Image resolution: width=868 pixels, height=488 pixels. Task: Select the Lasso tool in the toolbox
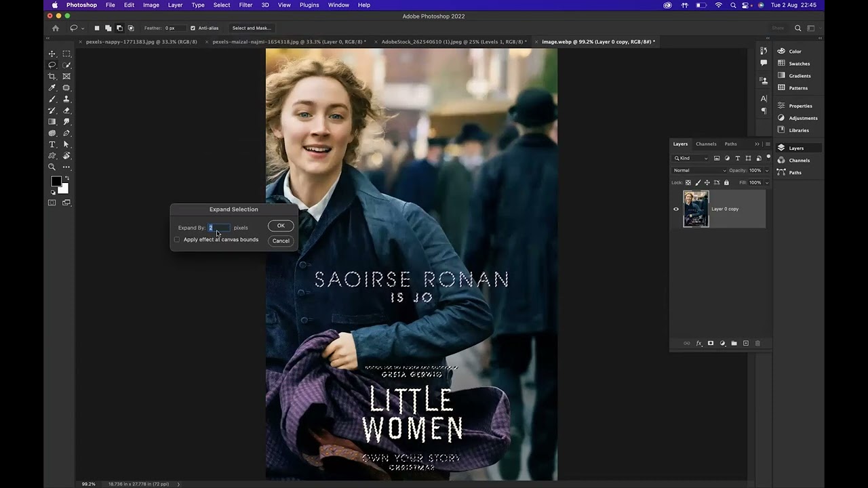pos(52,65)
